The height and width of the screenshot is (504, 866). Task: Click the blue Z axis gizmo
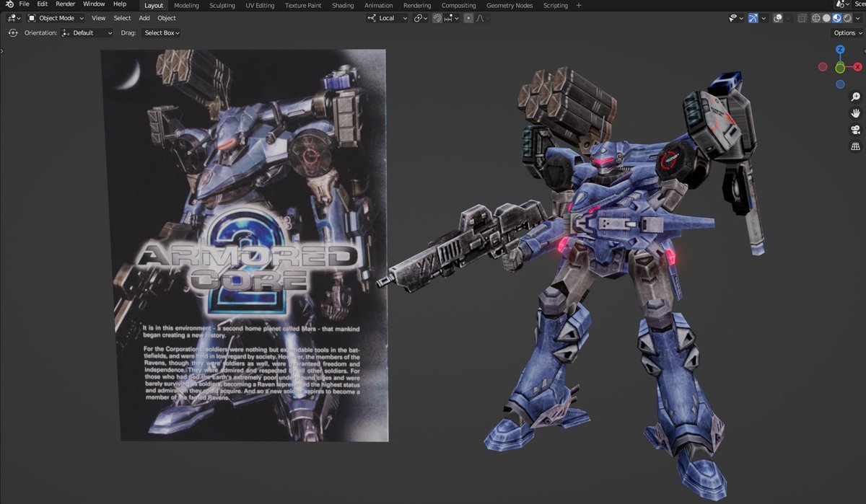coord(840,50)
